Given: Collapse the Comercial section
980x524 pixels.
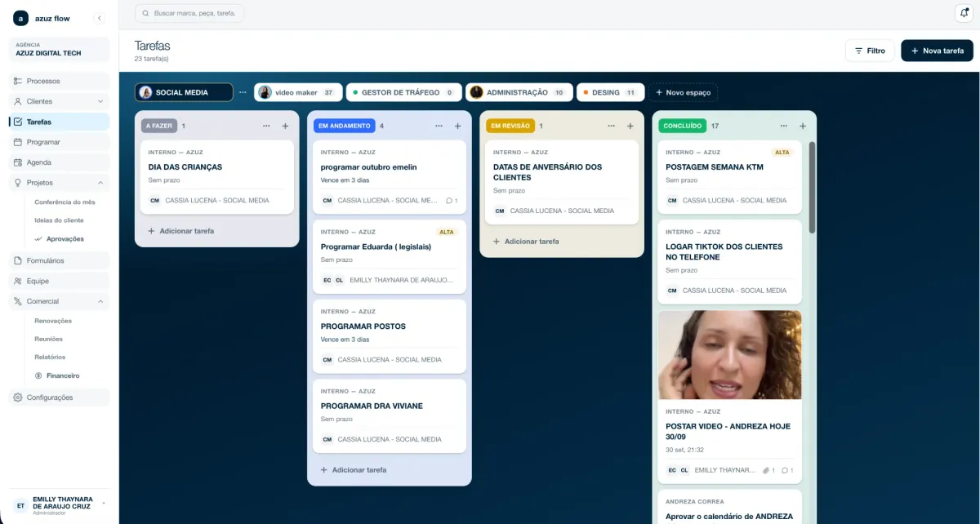Looking at the screenshot, I should [x=100, y=301].
